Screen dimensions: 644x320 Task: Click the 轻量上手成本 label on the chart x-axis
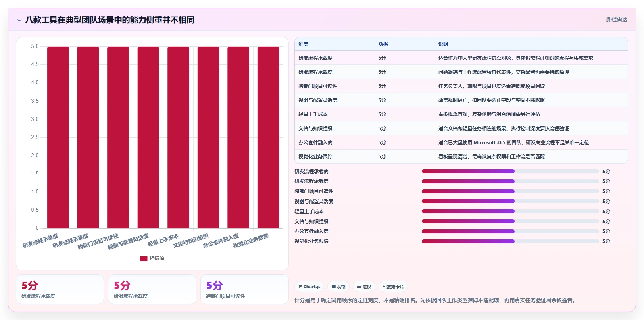163,240
